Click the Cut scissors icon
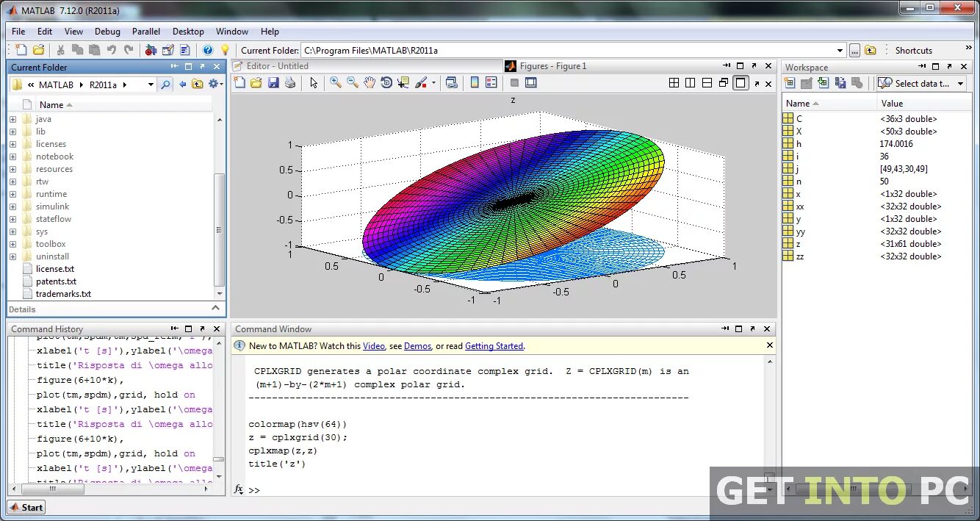 [60, 50]
